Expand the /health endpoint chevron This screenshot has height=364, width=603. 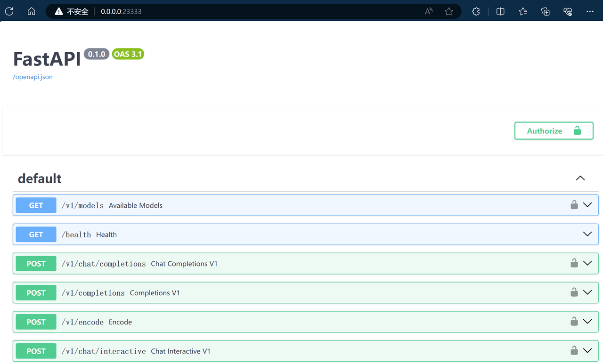(x=587, y=234)
